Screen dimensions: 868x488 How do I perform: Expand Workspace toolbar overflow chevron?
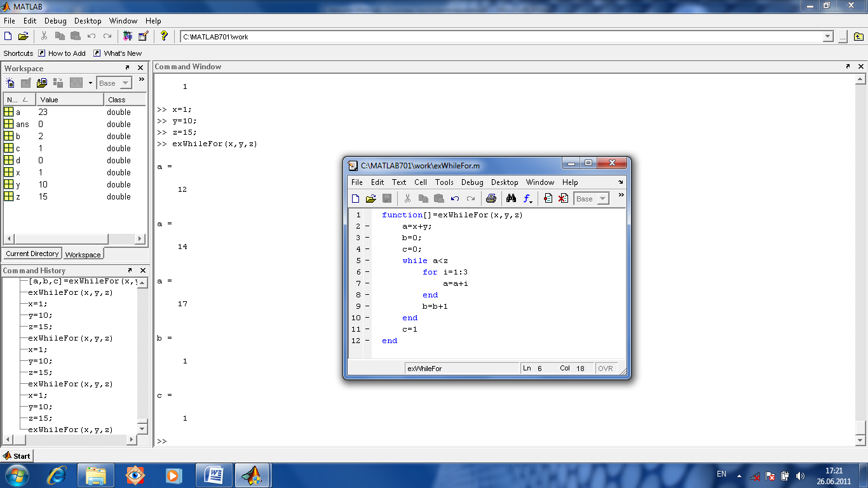pyautogui.click(x=142, y=80)
